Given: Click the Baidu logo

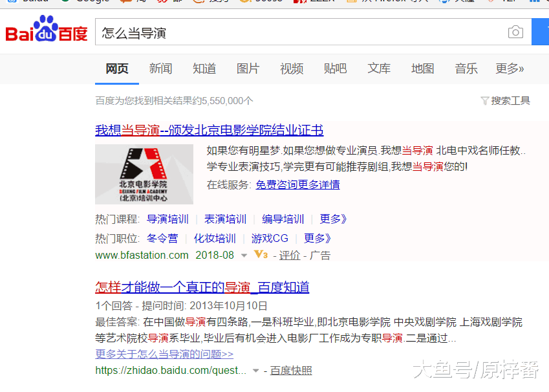Looking at the screenshot, I should point(47,31).
